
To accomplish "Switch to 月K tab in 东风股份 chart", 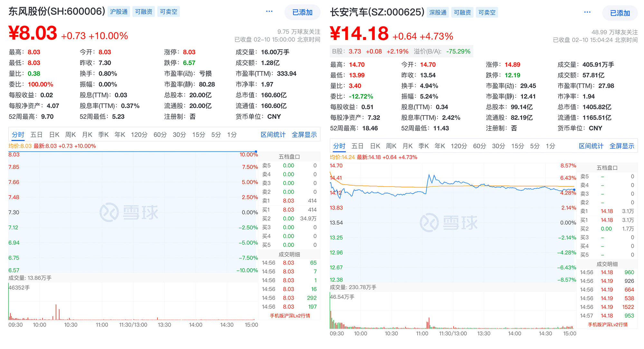I will [87, 135].
